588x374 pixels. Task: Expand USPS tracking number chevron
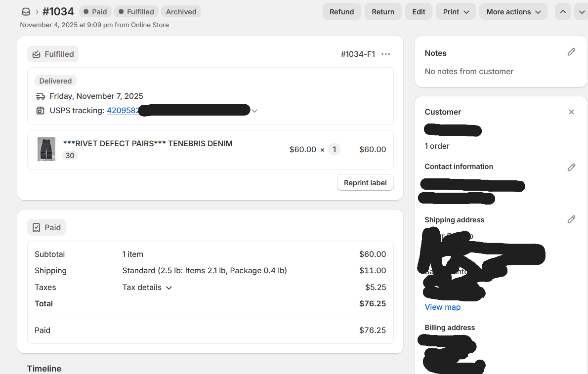254,111
